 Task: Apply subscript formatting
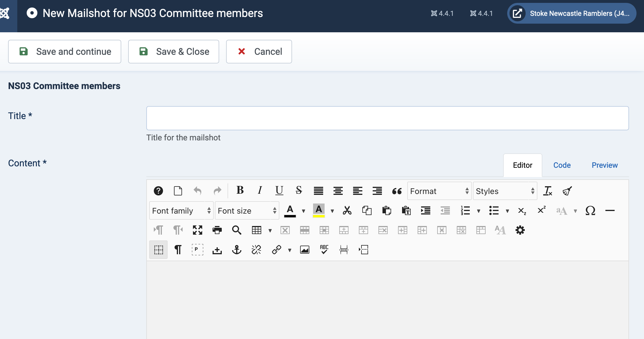click(x=522, y=210)
